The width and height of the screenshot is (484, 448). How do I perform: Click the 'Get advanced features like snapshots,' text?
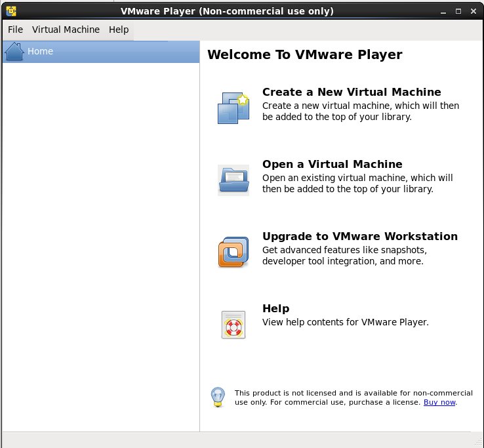[x=344, y=250]
